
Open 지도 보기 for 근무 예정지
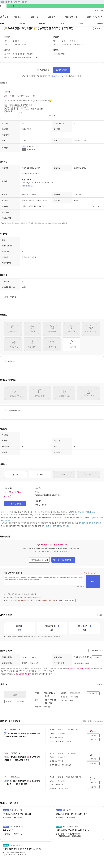(97, 206)
